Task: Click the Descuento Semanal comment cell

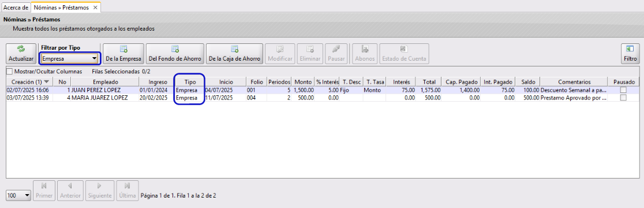Action: pos(574,90)
